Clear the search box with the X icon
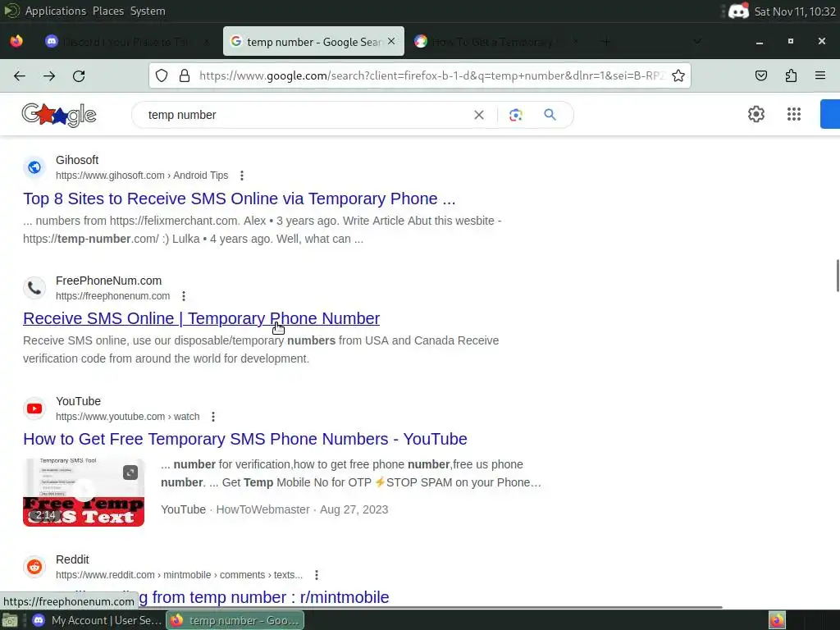840x630 pixels. tap(479, 115)
